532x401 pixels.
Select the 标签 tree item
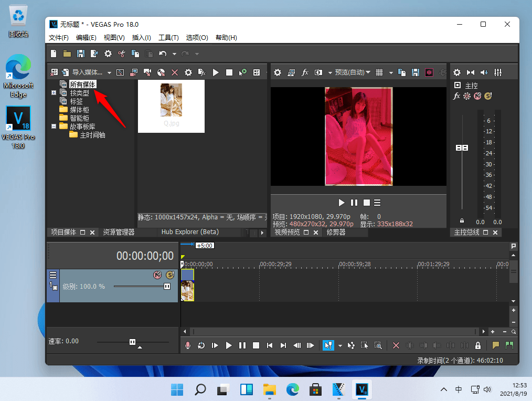point(76,101)
